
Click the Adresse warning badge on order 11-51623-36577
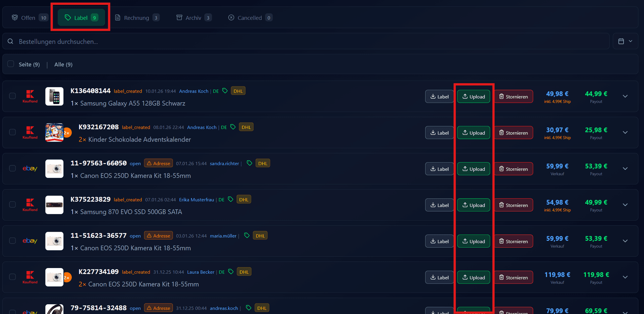(158, 235)
